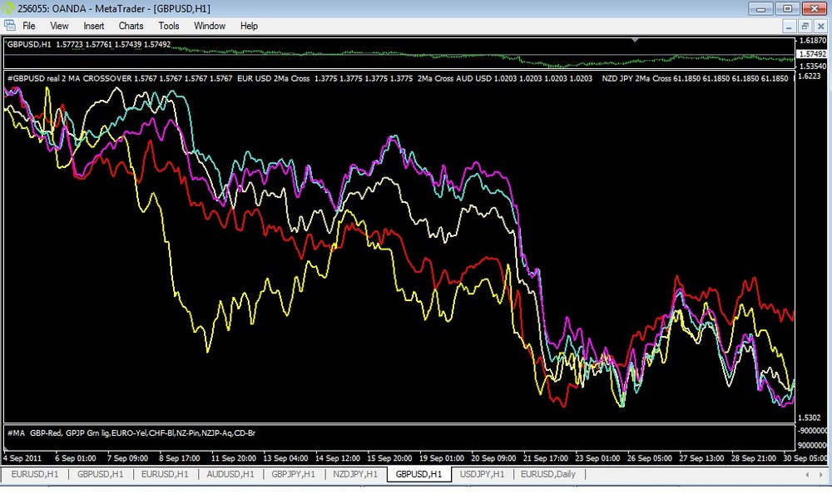This screenshot has height=504, width=832.
Task: Click the 19 Sep 01:00 time axis label
Action: coord(442,458)
